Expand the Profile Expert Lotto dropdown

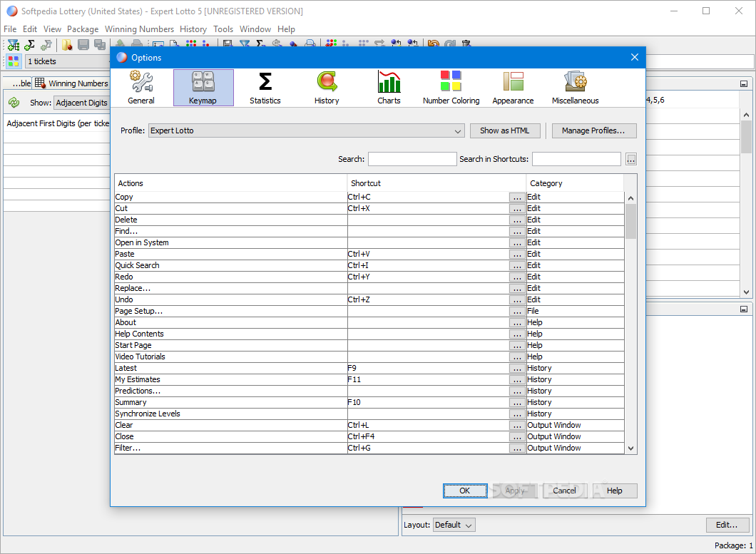pyautogui.click(x=306, y=130)
